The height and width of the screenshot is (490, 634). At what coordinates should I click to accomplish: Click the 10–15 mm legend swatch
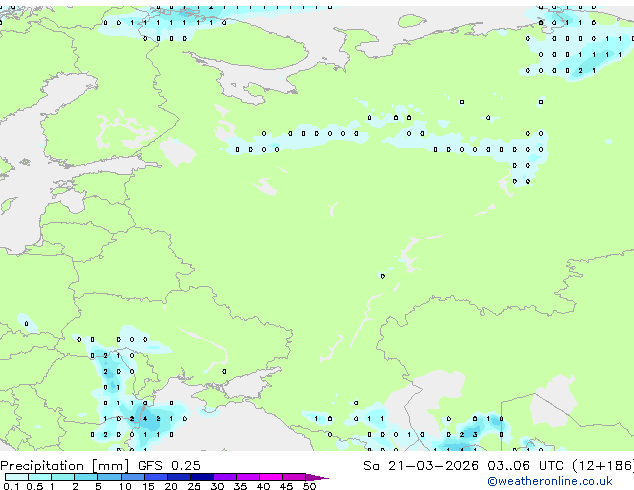coord(132,477)
